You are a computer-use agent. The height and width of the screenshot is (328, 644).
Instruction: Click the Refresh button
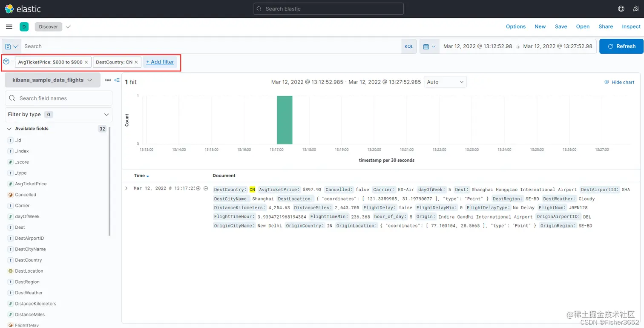[x=621, y=46]
